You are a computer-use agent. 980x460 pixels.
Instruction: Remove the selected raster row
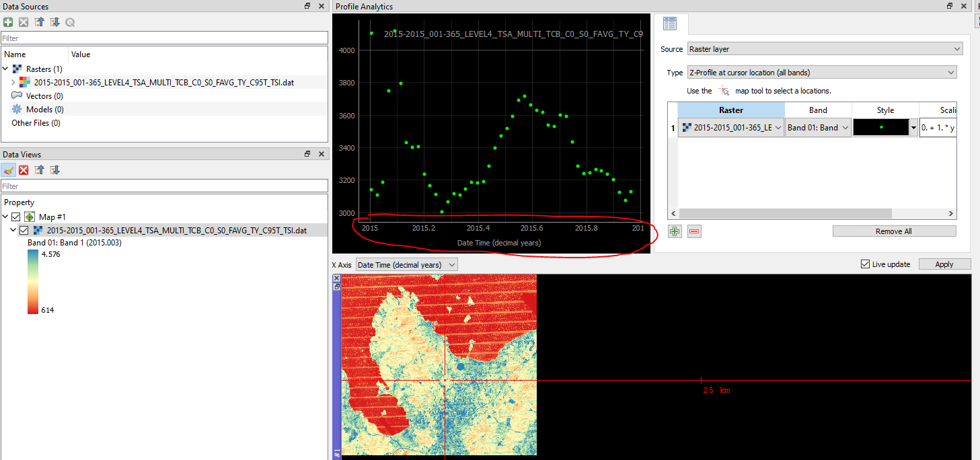pyautogui.click(x=693, y=231)
